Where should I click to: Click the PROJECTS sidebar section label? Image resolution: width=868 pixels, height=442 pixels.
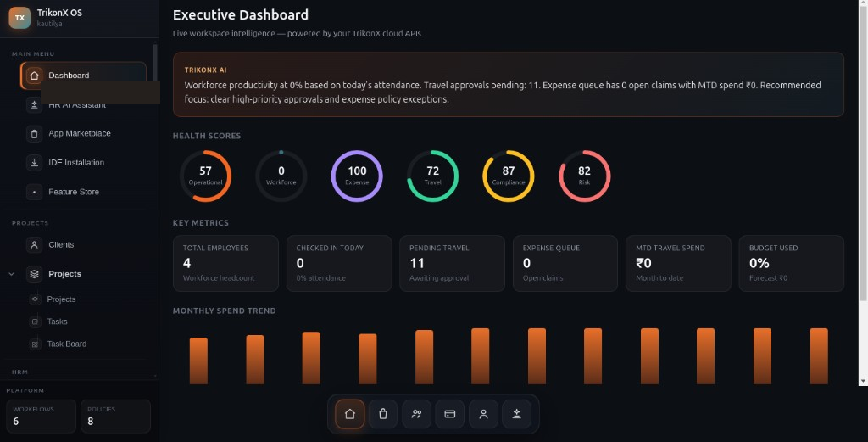pos(31,223)
